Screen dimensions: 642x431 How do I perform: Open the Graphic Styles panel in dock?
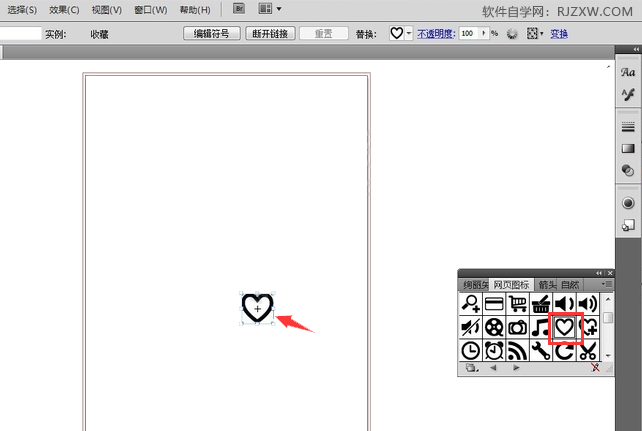pos(628,225)
